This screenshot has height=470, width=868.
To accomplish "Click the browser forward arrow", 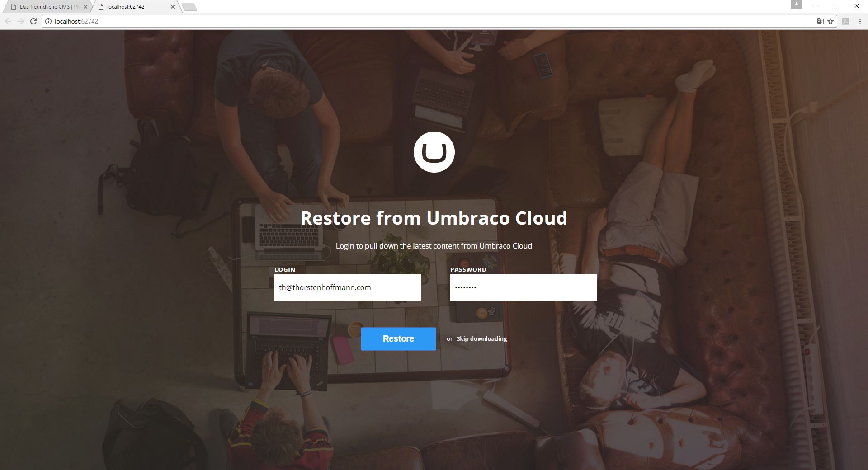I will [x=20, y=21].
